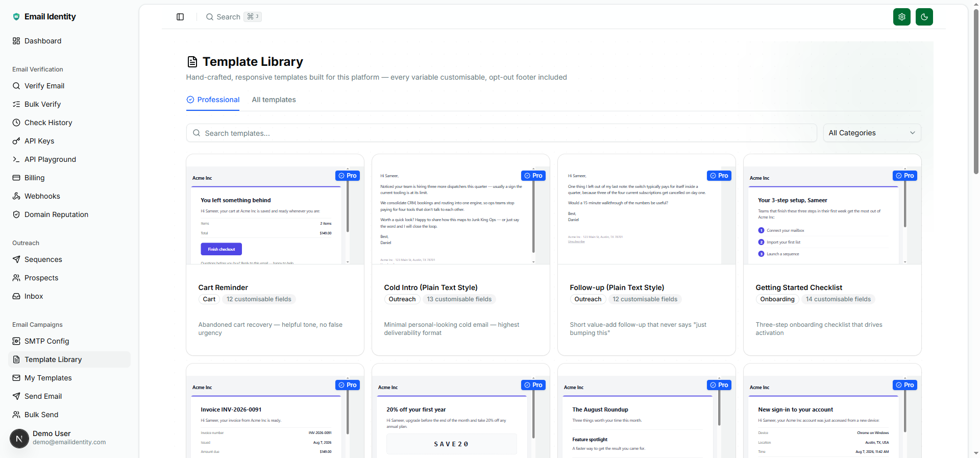980x458 pixels.
Task: Open the Demo User account menu
Action: pos(69,438)
